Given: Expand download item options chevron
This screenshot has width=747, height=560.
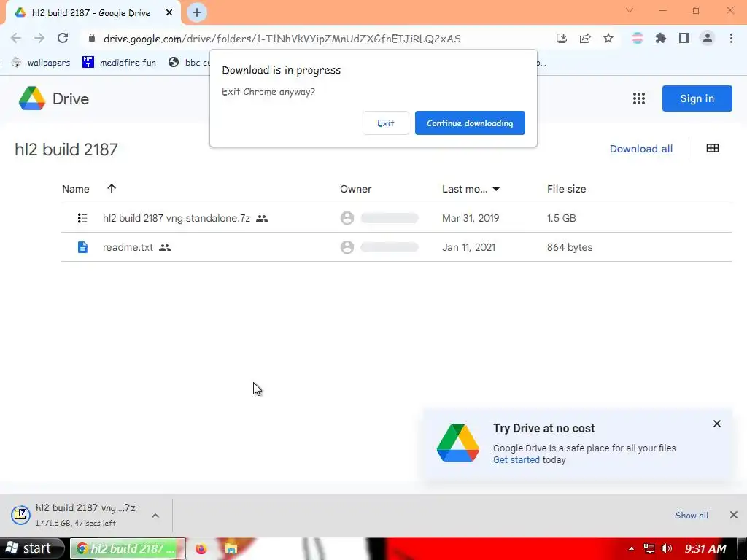Looking at the screenshot, I should [155, 516].
